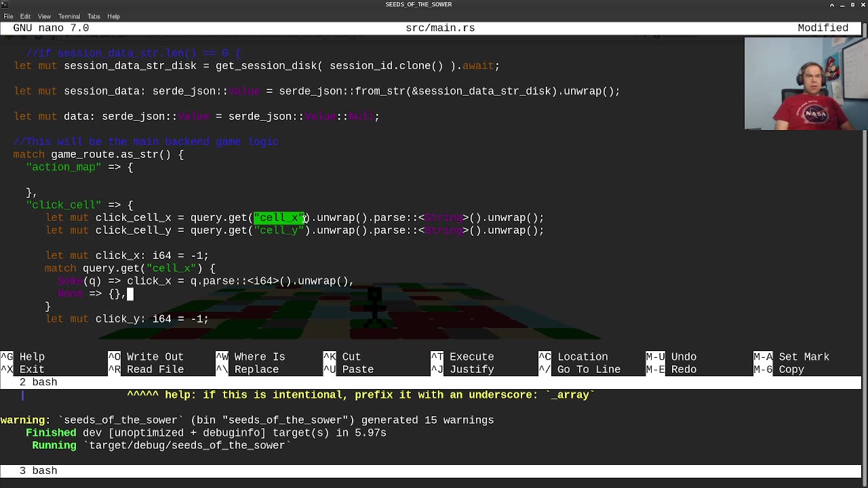The image size is (868, 488).
Task: Click the nano '^O Write Out' shortcut
Action: click(x=146, y=357)
